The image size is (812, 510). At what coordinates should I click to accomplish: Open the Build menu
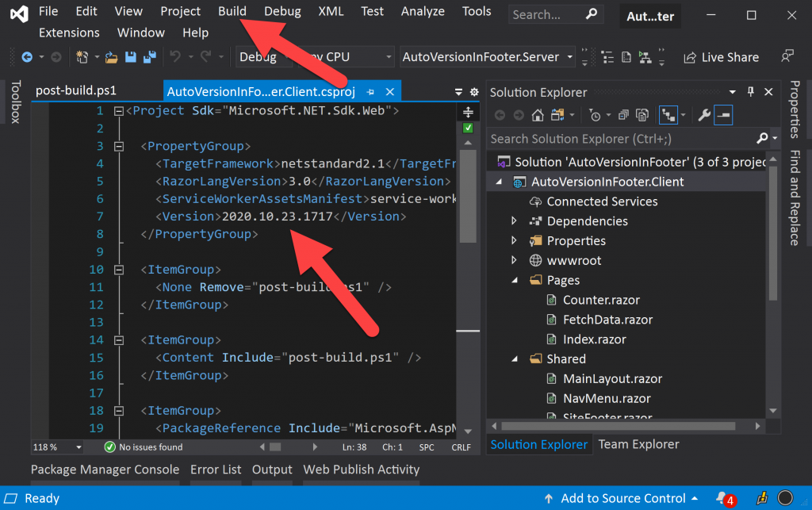coord(232,11)
